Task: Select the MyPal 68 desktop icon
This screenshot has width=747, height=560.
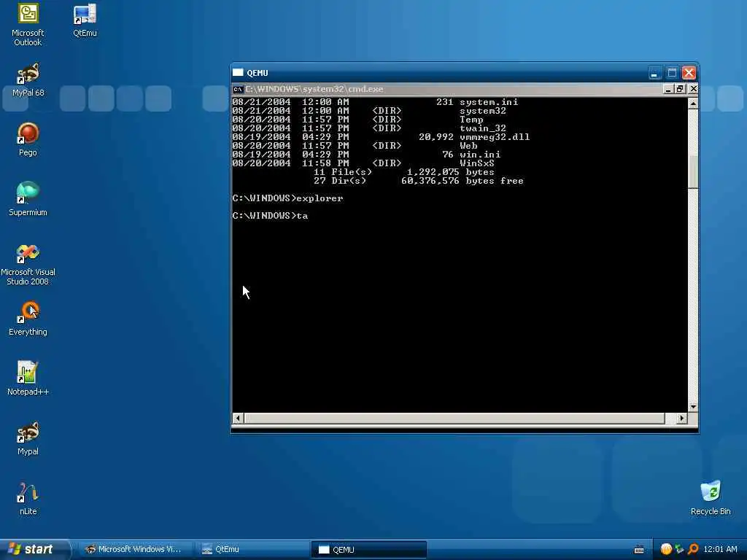Action: click(x=28, y=79)
